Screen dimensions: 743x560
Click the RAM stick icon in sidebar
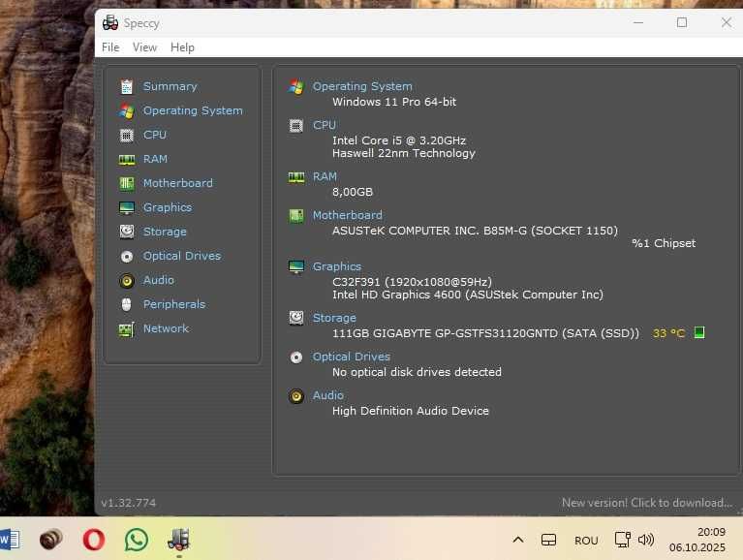click(127, 160)
